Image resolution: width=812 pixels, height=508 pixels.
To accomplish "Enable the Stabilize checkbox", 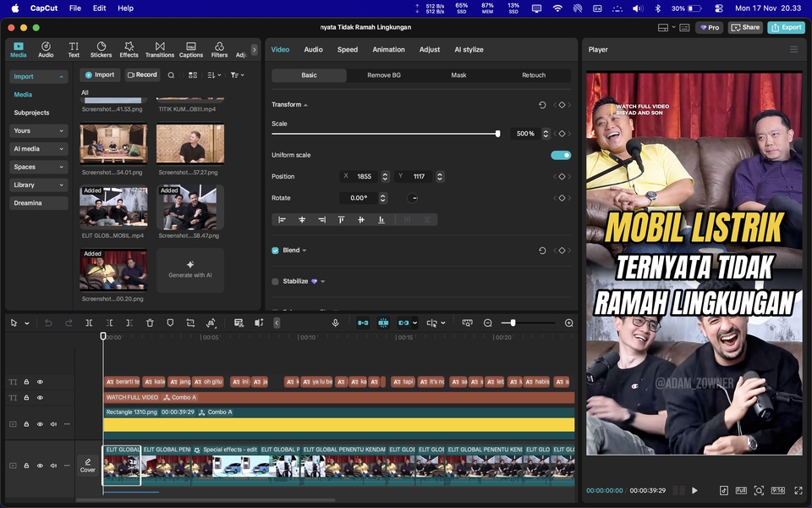I will [274, 280].
